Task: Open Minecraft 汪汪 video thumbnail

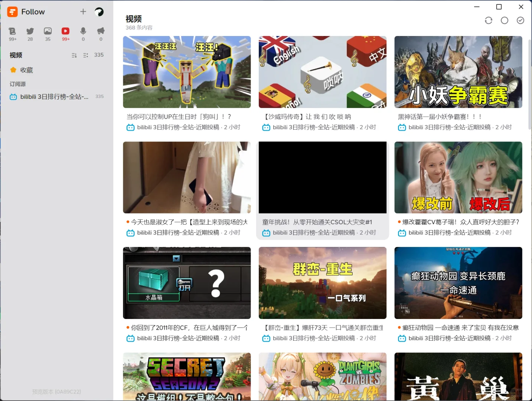Action: pyautogui.click(x=187, y=72)
